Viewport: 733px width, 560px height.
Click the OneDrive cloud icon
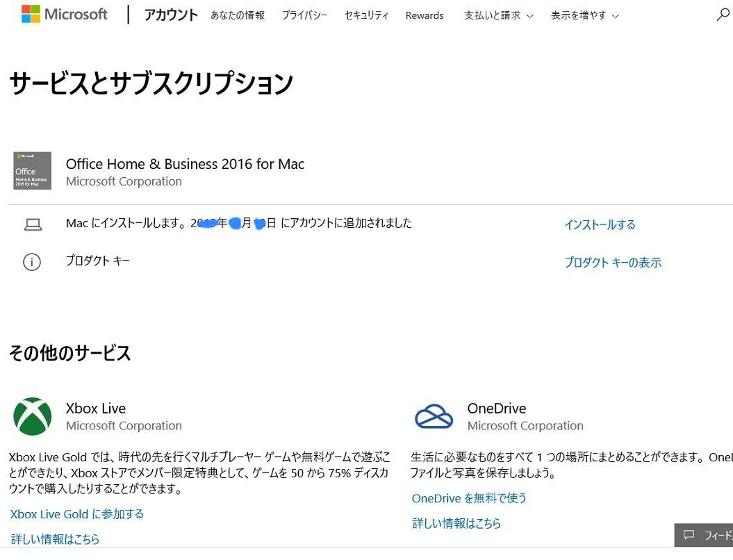434,416
